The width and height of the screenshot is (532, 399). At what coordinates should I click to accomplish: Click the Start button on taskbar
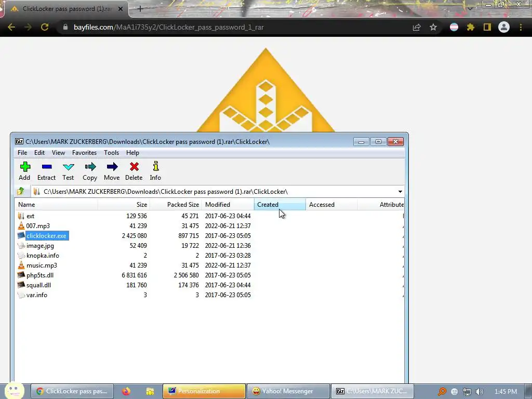tap(14, 391)
